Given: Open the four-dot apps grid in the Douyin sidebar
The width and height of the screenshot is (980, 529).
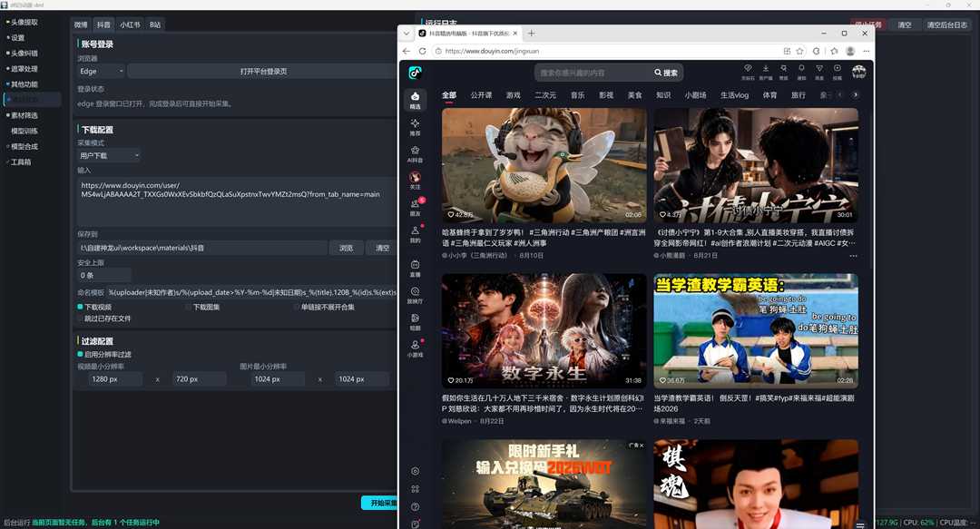Looking at the screenshot, I should [x=415, y=489].
